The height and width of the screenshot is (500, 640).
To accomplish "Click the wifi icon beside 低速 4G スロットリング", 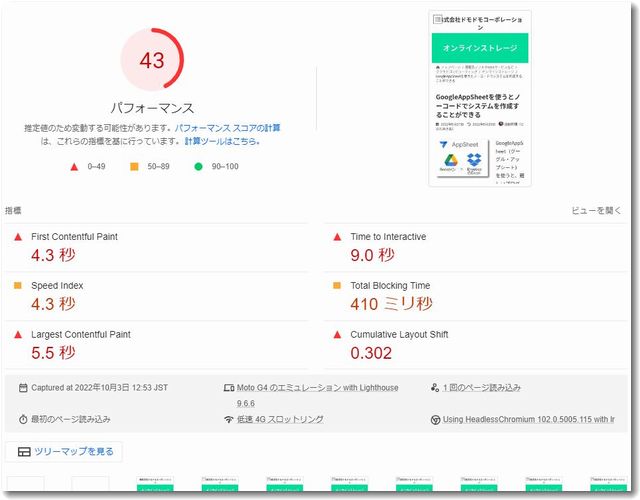I will click(x=228, y=419).
